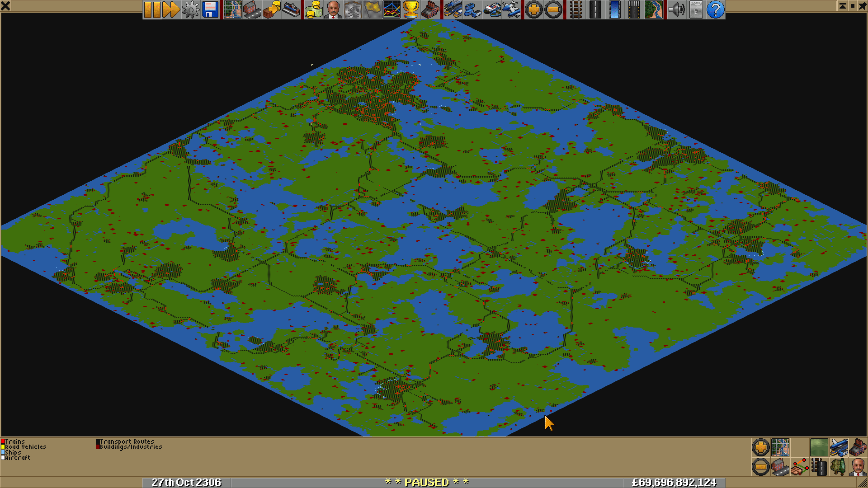Click the pause game button
This screenshot has width=868, height=488.
pos(152,9)
